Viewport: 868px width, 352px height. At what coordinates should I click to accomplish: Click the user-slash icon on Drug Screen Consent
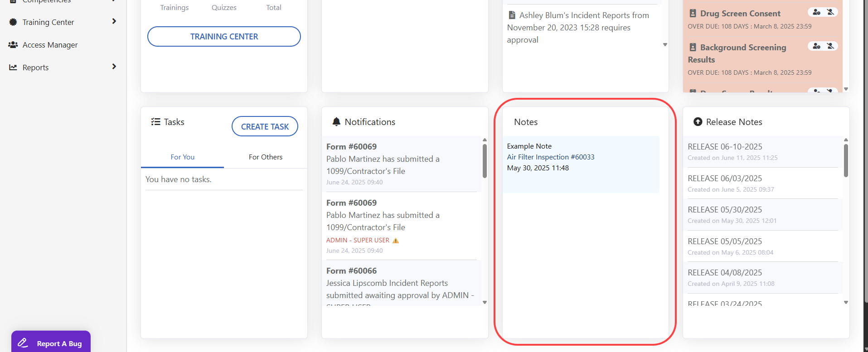[x=830, y=12]
